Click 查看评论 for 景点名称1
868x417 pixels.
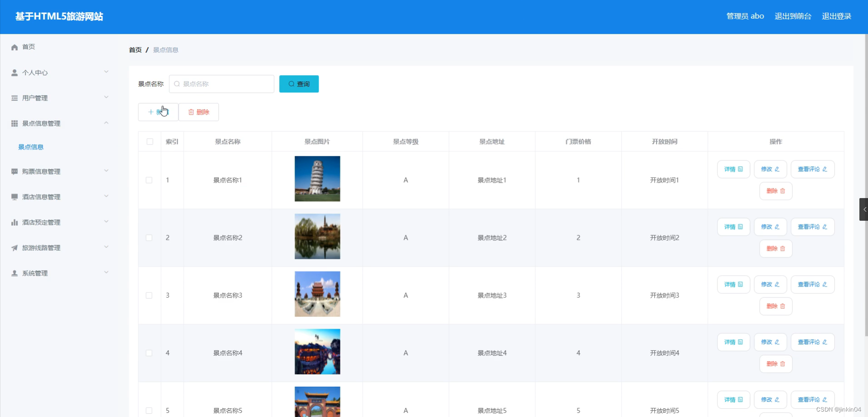[812, 169]
